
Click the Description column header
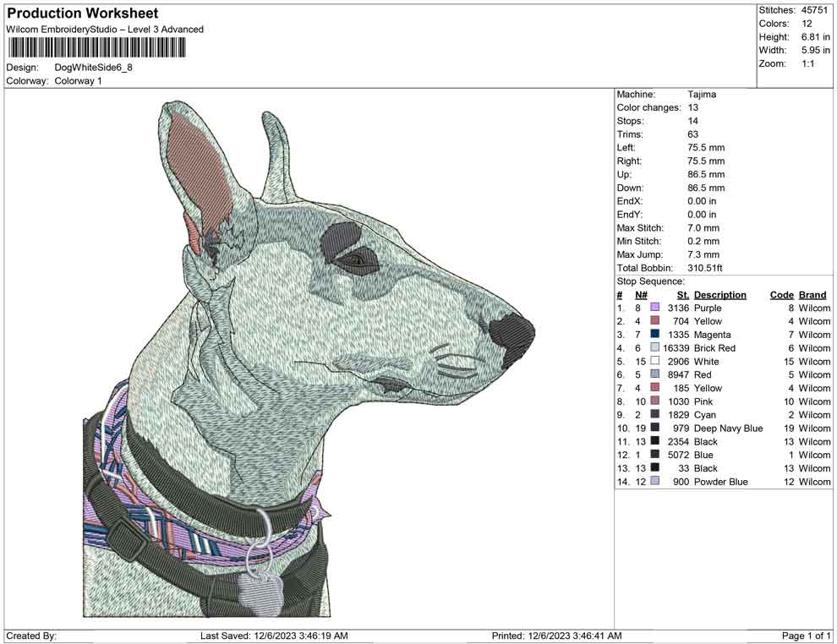(719, 294)
